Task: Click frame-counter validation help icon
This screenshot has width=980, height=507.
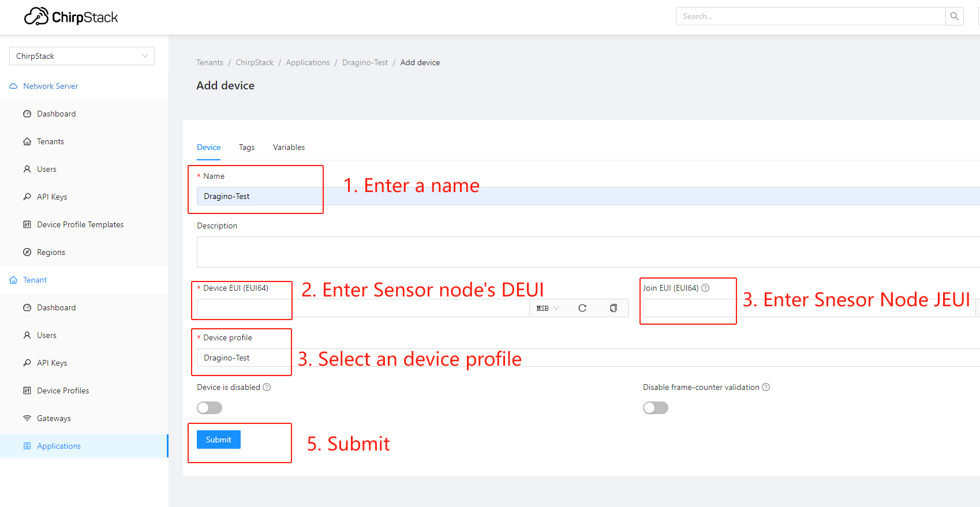Action: pyautogui.click(x=766, y=387)
